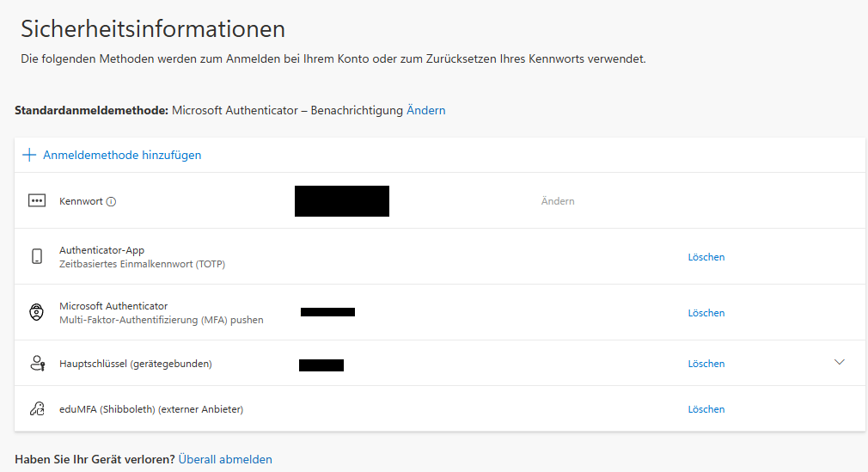Delete the Authenticator-App TOTP method
868x472 pixels.
click(706, 257)
